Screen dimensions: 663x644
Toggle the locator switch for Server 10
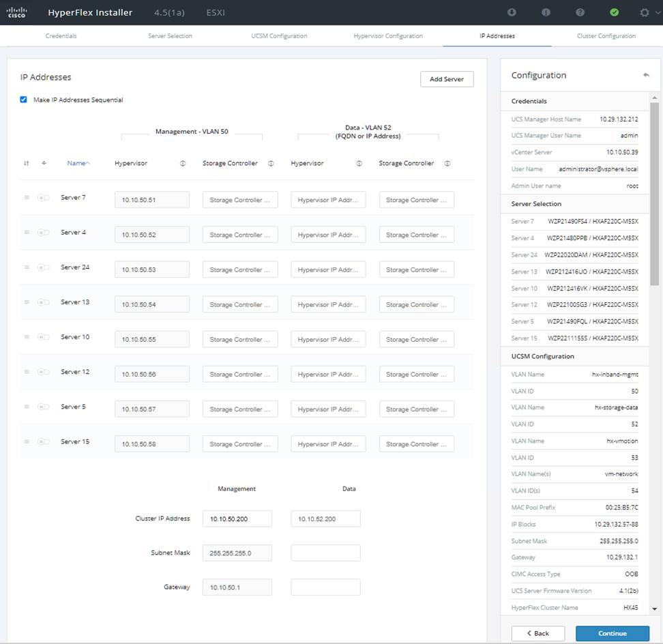tap(44, 337)
